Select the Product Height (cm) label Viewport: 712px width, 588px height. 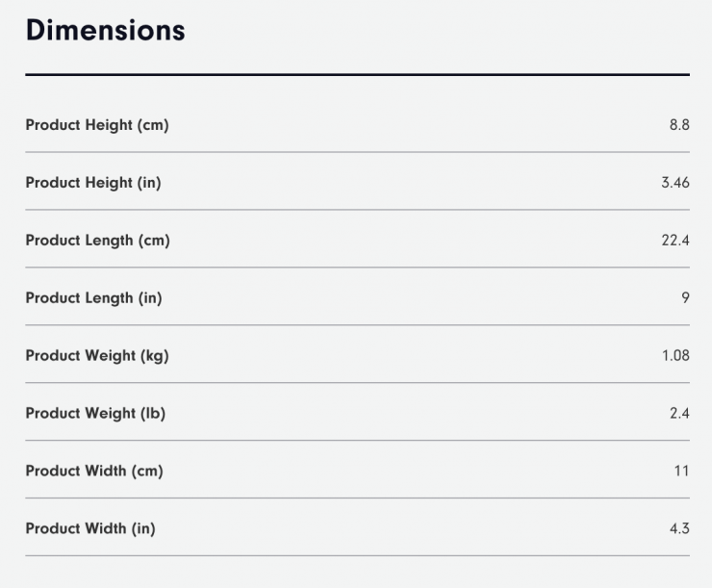tap(97, 125)
